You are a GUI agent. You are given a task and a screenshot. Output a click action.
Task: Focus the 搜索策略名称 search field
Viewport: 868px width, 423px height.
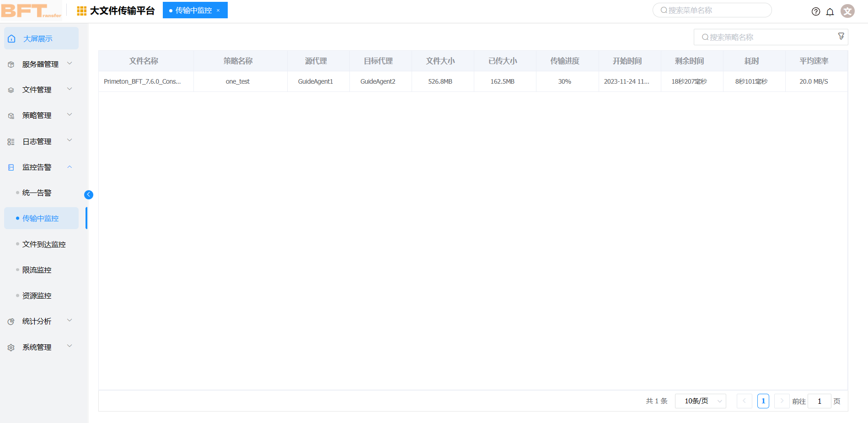click(x=771, y=37)
